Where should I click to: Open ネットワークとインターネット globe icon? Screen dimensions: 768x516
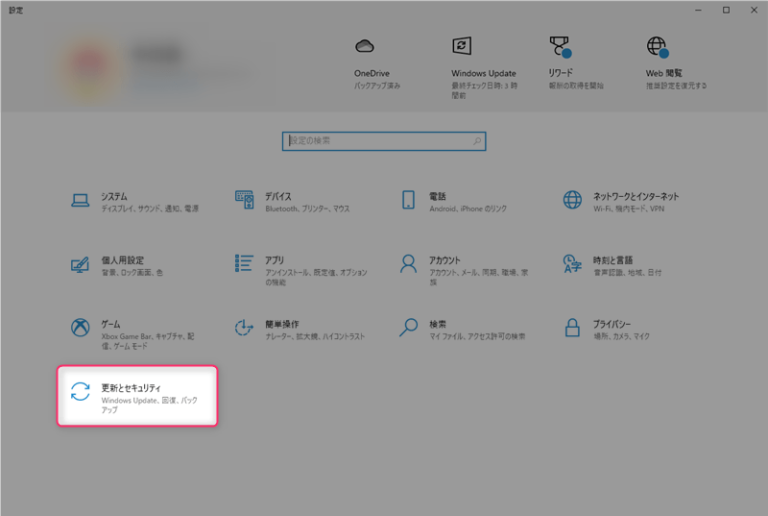coord(572,200)
